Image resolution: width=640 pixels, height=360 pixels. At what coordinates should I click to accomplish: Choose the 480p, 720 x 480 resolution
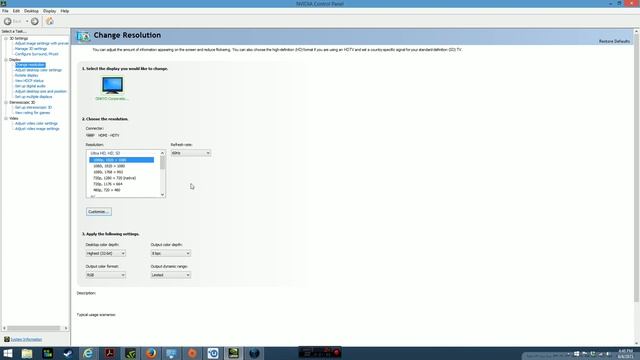[107, 190]
